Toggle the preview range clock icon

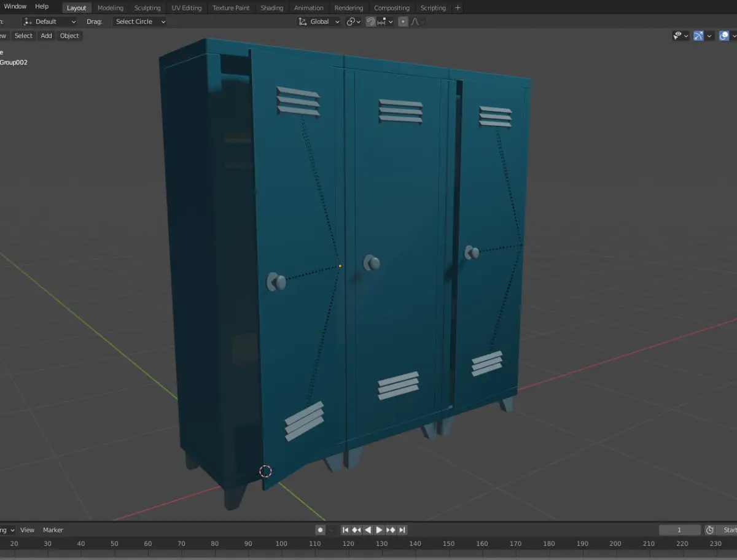[709, 530]
